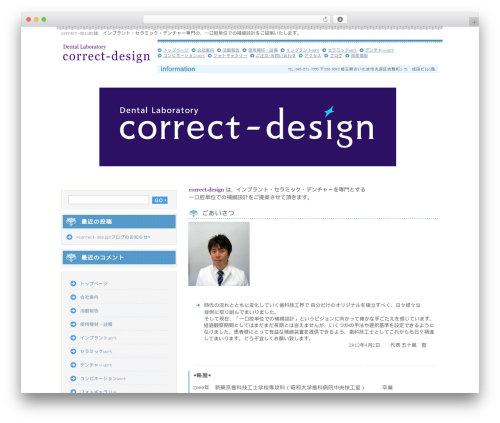Viewport: 500px width, 423px height.
Task: Open トップページ in the top navigation
Action: pos(176,50)
